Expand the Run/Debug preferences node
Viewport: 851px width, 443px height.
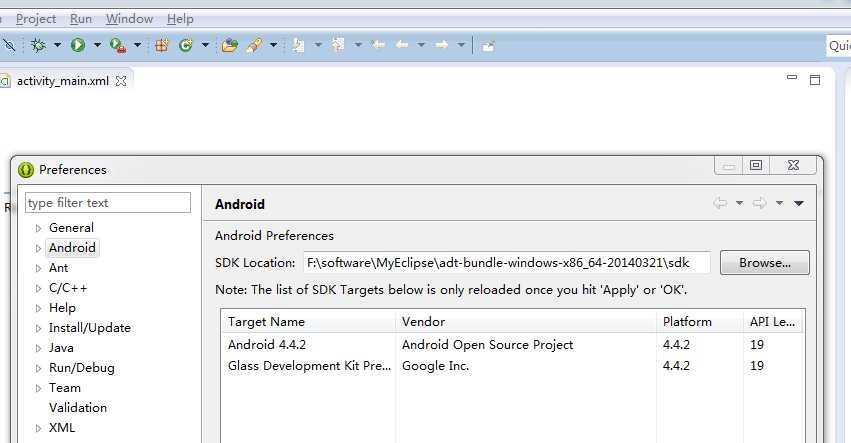coord(38,369)
